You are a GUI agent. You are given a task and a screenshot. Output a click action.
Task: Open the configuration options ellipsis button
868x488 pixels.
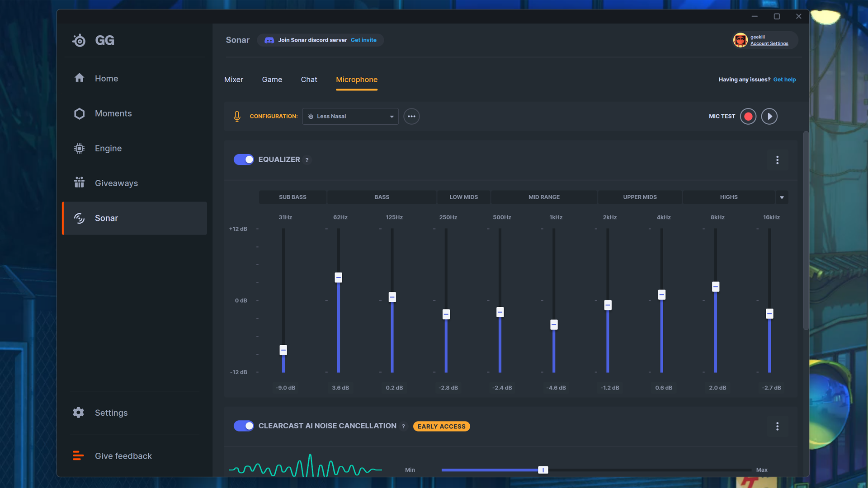coord(411,116)
